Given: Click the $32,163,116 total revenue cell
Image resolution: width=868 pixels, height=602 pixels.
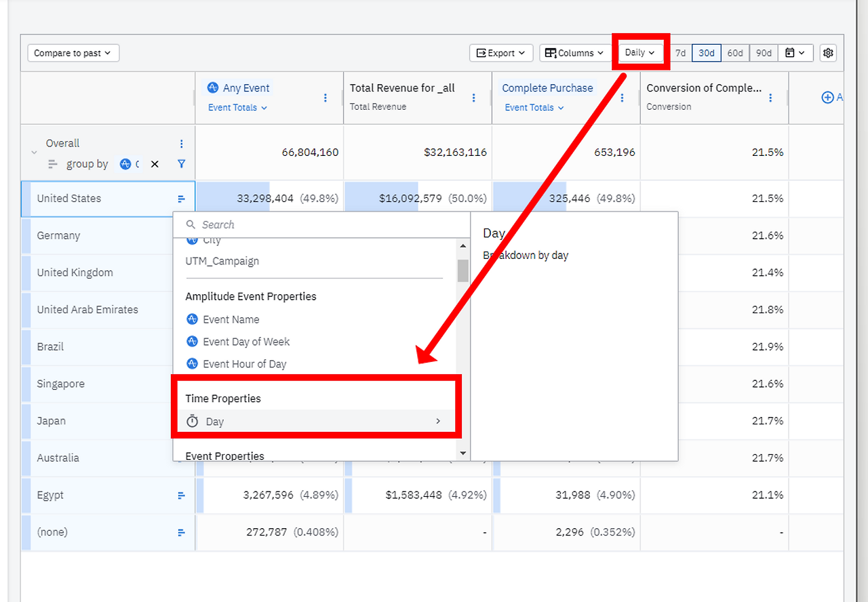Looking at the screenshot, I should (x=418, y=153).
